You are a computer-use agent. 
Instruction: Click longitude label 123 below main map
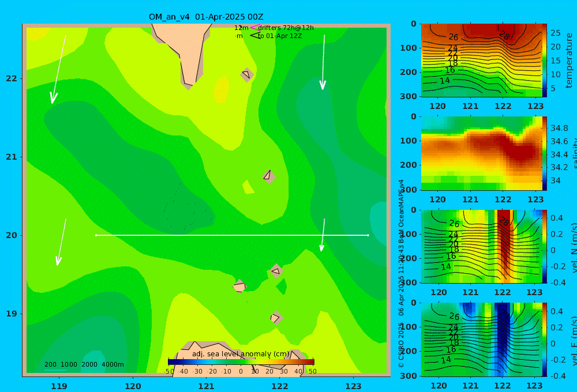click(x=354, y=386)
